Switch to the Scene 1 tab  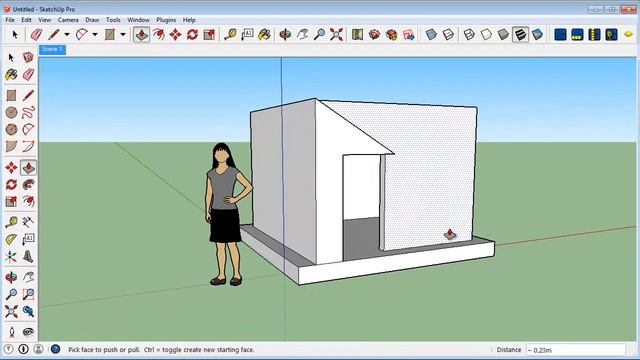tap(52, 49)
